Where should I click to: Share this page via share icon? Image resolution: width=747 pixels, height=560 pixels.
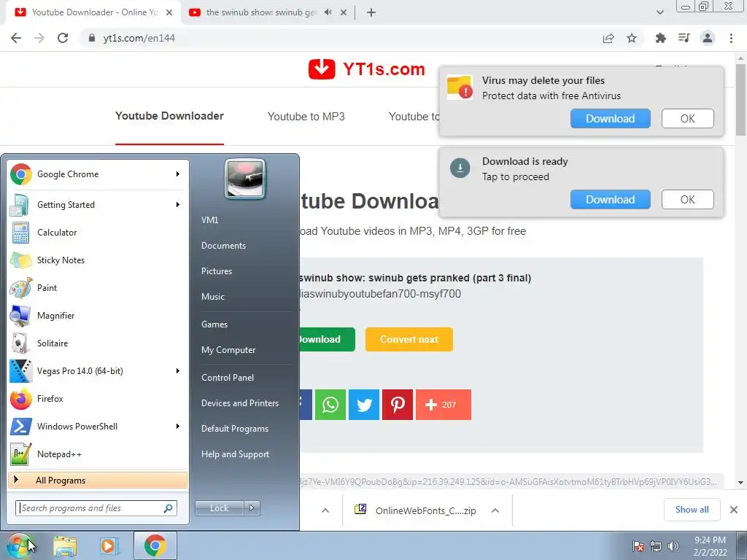(608, 38)
